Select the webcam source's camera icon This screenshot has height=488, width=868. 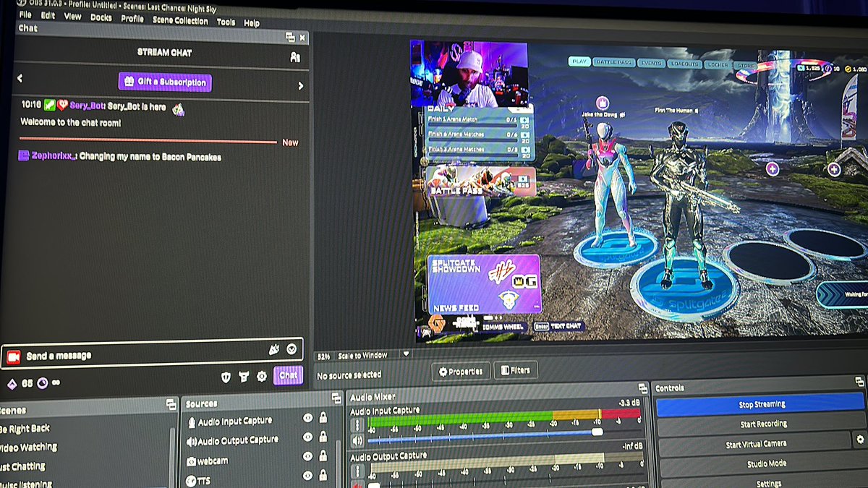(192, 461)
